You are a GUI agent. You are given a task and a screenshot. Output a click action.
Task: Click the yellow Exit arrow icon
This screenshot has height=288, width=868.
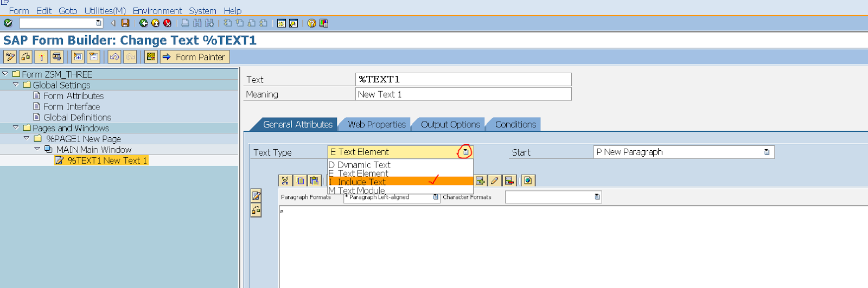156,23
